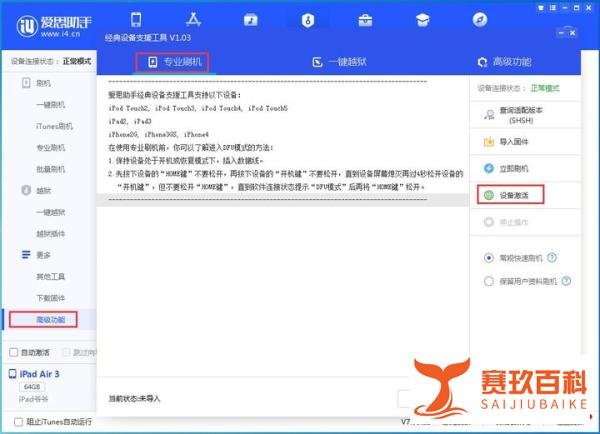Click the 64GB storage label
Viewport: 600px width, 434px height.
click(x=32, y=387)
